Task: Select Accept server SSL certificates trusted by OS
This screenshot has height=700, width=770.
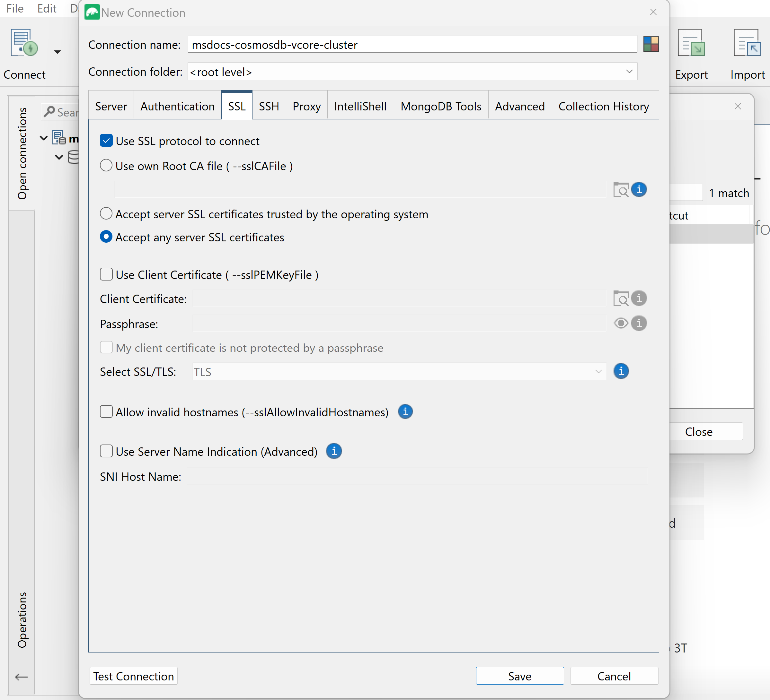Action: pyautogui.click(x=106, y=214)
